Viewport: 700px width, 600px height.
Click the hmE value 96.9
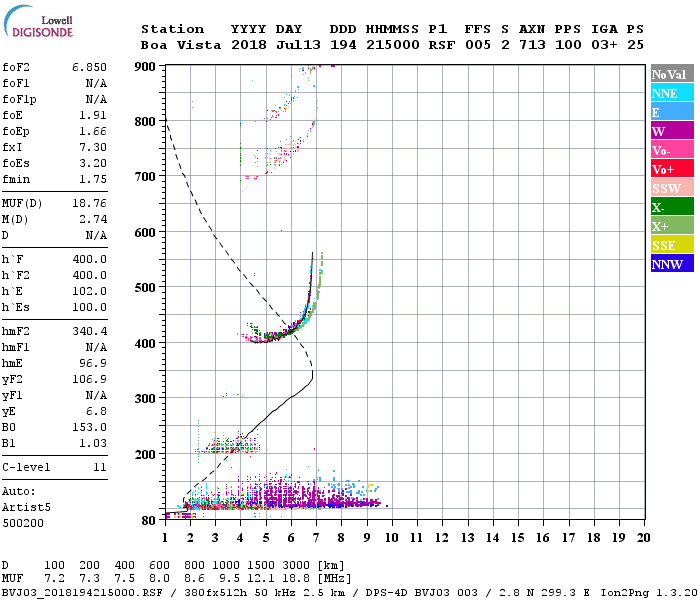click(x=93, y=363)
